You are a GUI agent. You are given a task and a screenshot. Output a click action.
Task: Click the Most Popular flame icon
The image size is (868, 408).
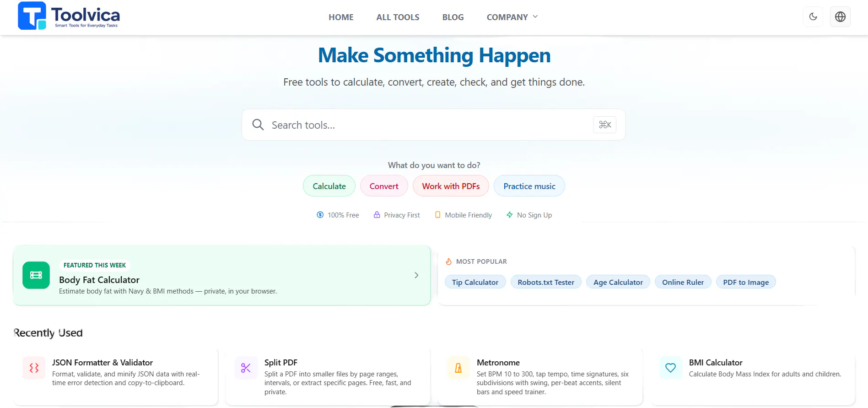[x=448, y=261]
